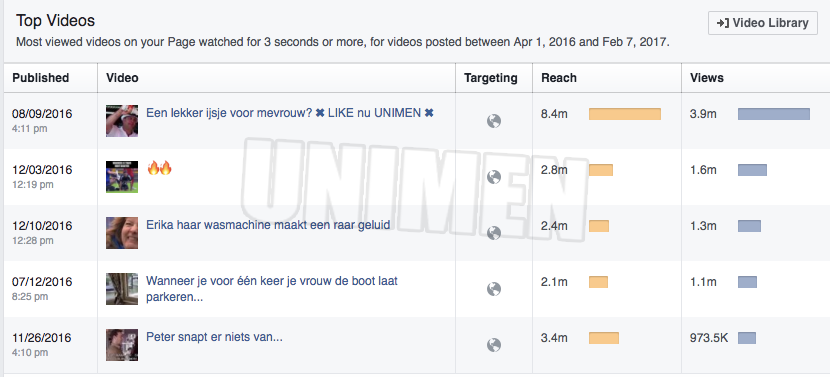Select thumbnail of Erika wasmachine video
This screenshot has width=830, height=377.
tap(122, 233)
